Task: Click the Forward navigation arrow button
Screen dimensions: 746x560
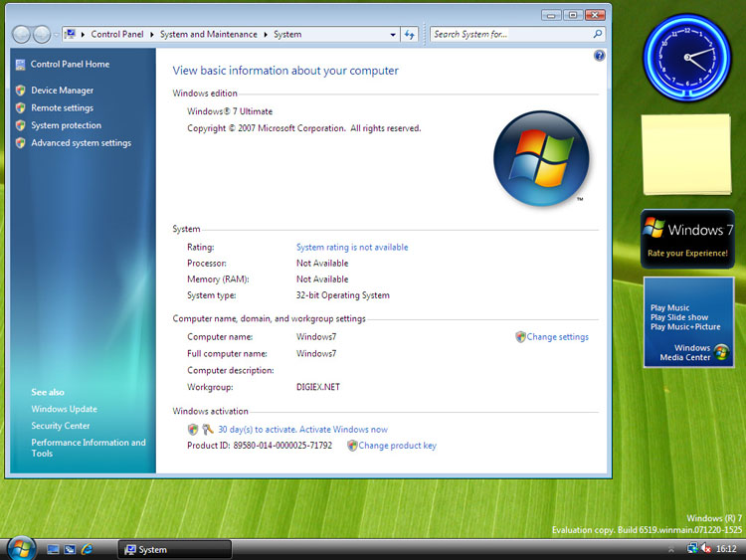Action: point(42,34)
